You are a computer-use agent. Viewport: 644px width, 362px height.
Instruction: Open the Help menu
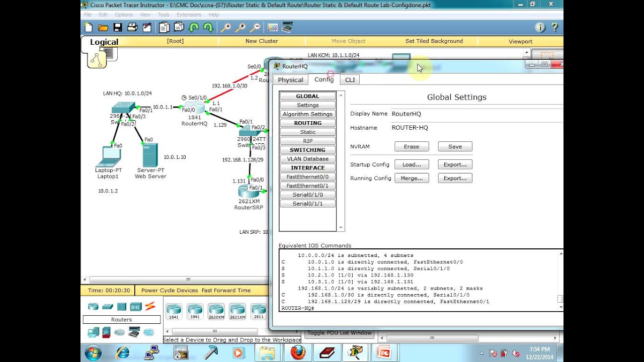tap(214, 15)
